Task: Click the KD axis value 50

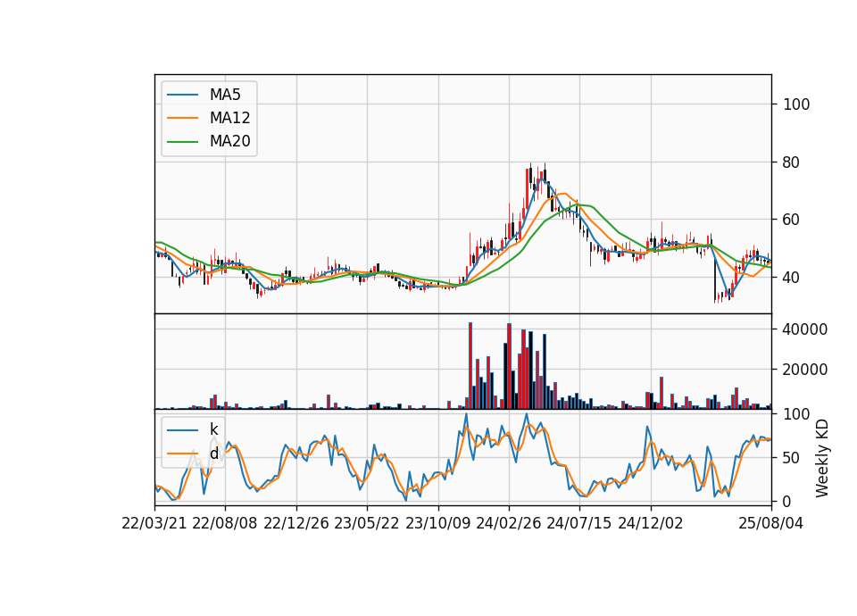Action: tap(792, 457)
